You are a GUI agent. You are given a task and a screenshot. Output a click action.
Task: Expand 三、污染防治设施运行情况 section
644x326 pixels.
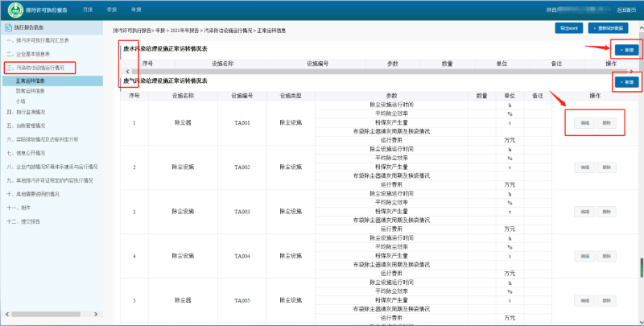[40, 68]
